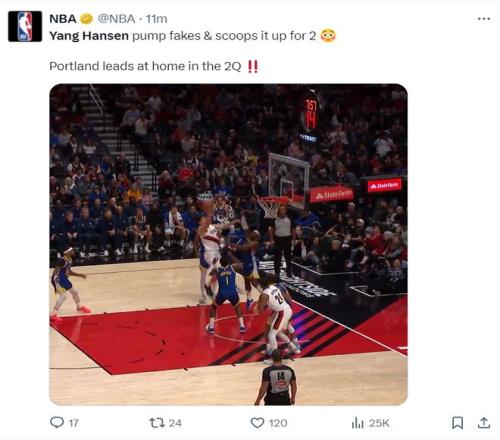Screen dimensions: 500x440
Task: Play the Portland game video clip
Action: pos(228,244)
